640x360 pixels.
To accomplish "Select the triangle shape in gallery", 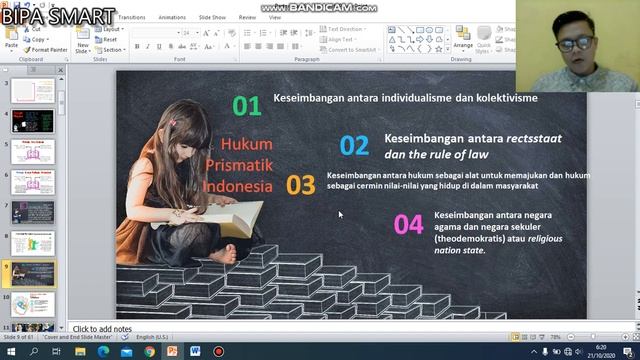I will (392, 40).
